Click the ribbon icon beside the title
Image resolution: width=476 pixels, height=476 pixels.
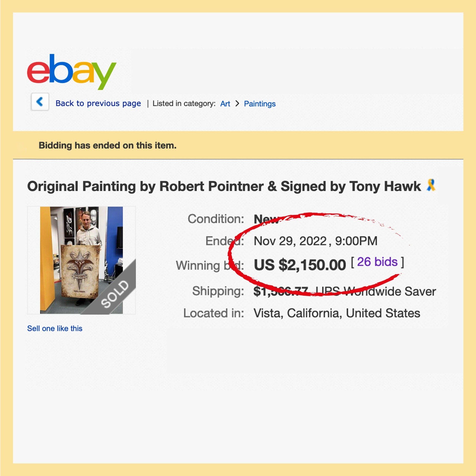[431, 185]
